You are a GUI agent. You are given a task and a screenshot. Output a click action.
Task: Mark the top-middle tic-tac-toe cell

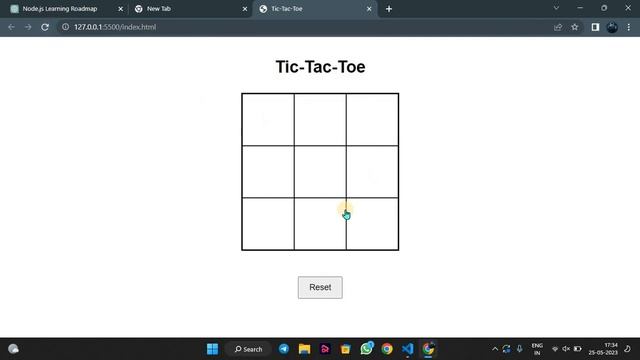(x=320, y=120)
